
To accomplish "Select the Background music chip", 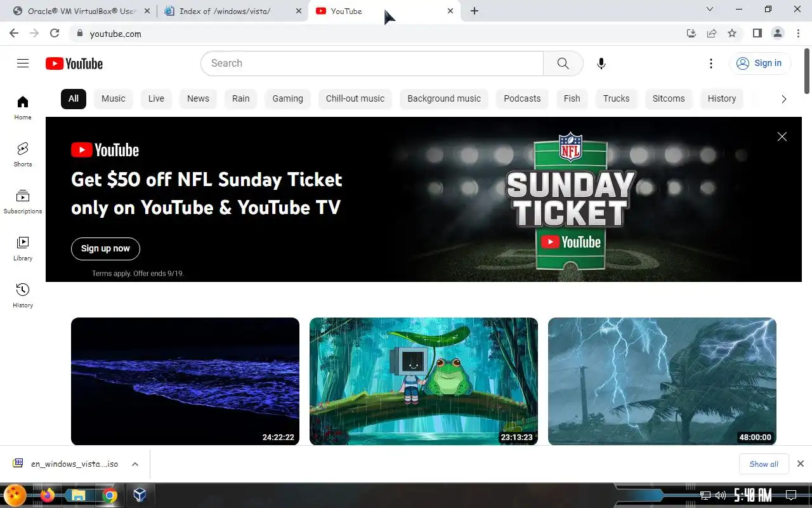I will pyautogui.click(x=444, y=98).
